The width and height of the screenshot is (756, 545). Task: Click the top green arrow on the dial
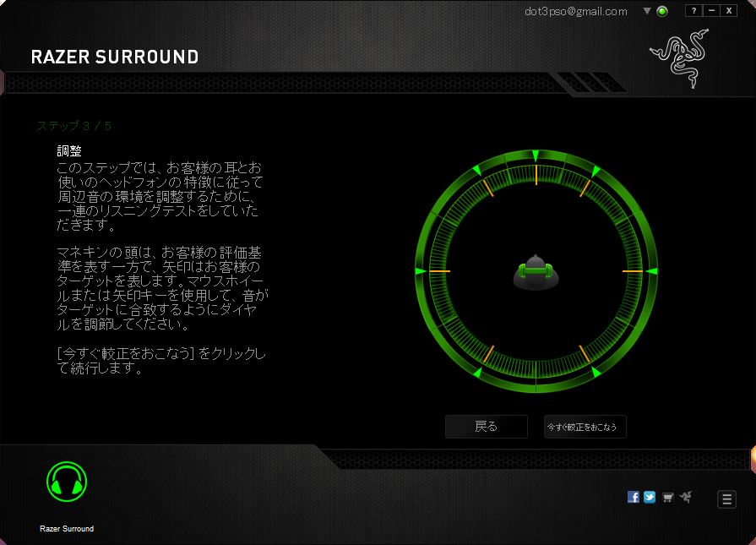(x=536, y=155)
